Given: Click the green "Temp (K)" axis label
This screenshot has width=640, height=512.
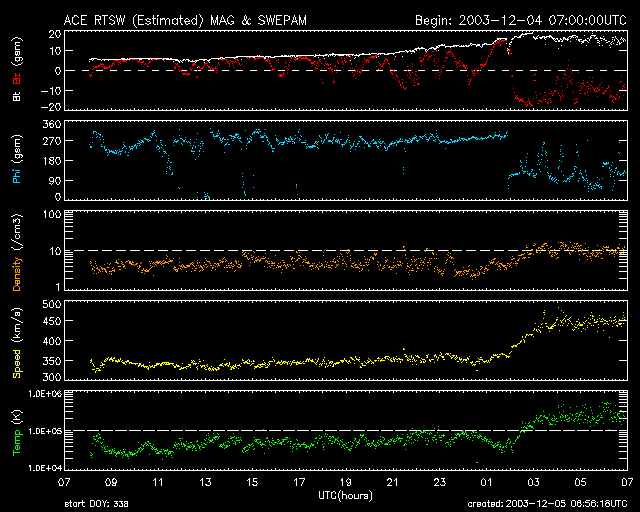Looking at the screenshot, I should tap(17, 433).
